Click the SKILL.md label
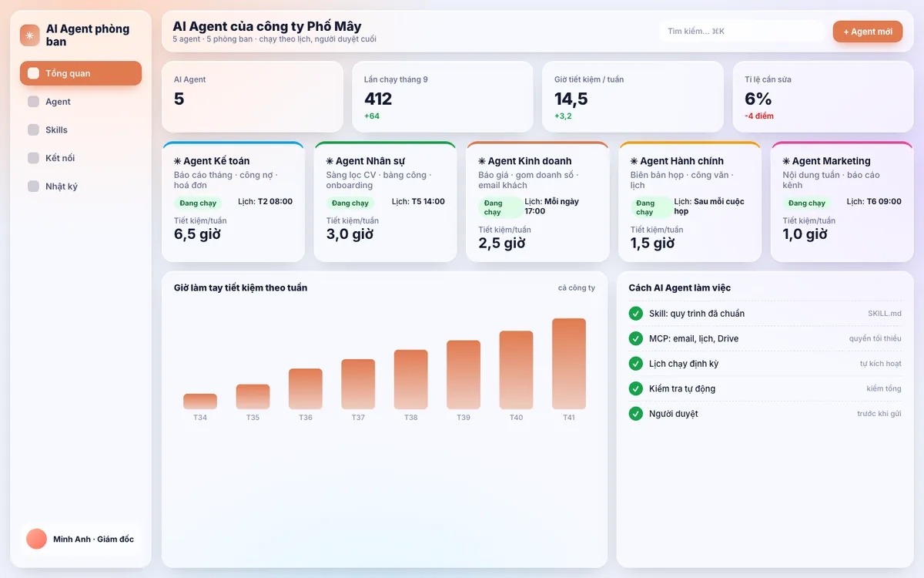The height and width of the screenshot is (578, 924). pos(885,314)
